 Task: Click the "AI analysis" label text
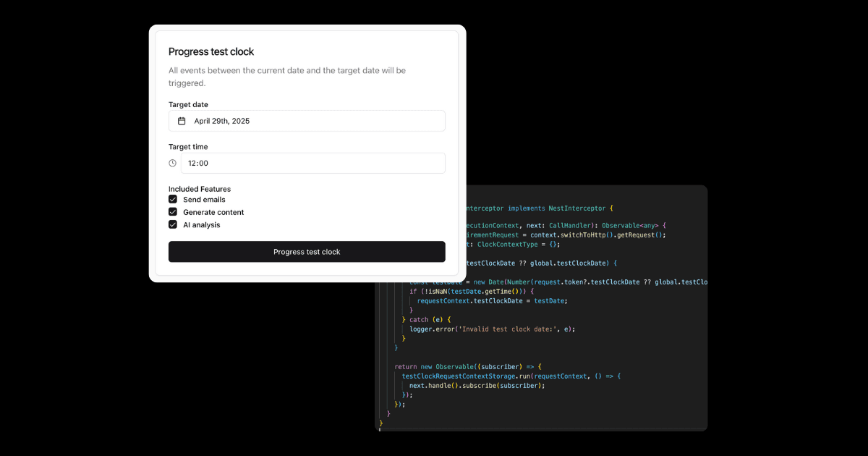[202, 225]
